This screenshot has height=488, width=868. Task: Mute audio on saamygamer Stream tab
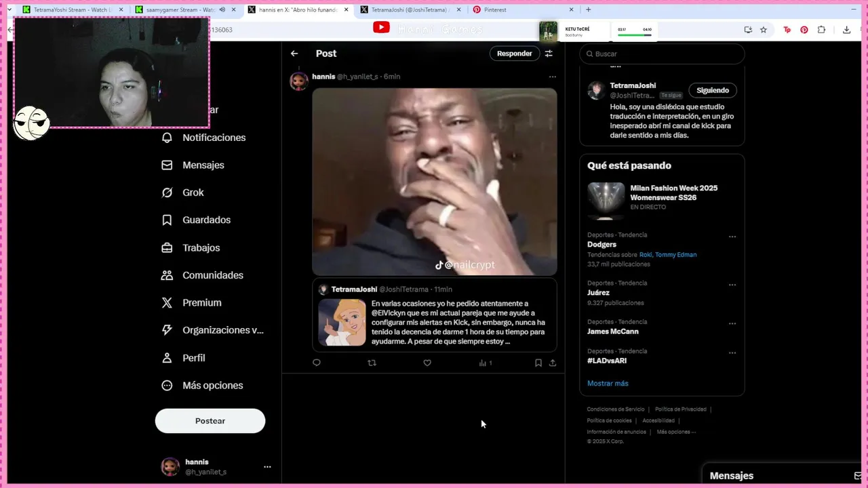coord(222,9)
